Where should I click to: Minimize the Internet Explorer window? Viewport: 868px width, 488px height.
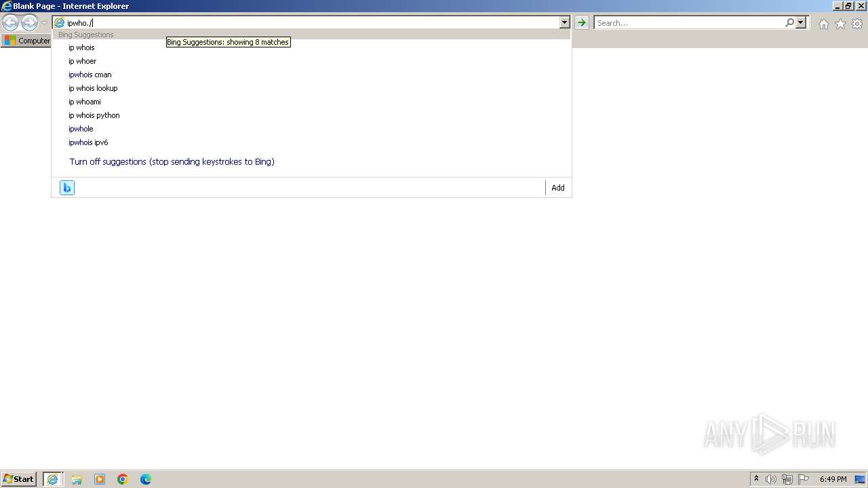tap(837, 6)
